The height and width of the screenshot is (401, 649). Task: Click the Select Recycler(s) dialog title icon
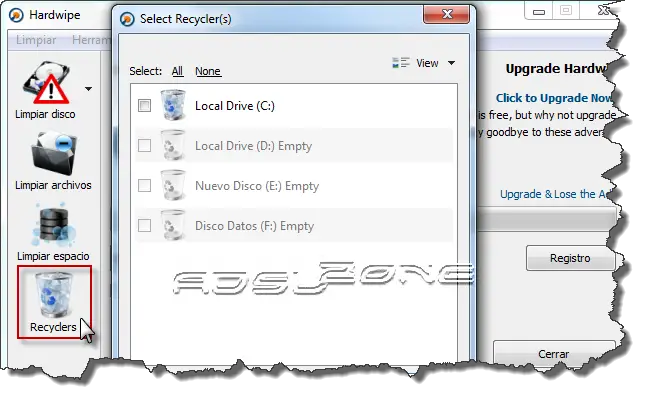coord(127,19)
